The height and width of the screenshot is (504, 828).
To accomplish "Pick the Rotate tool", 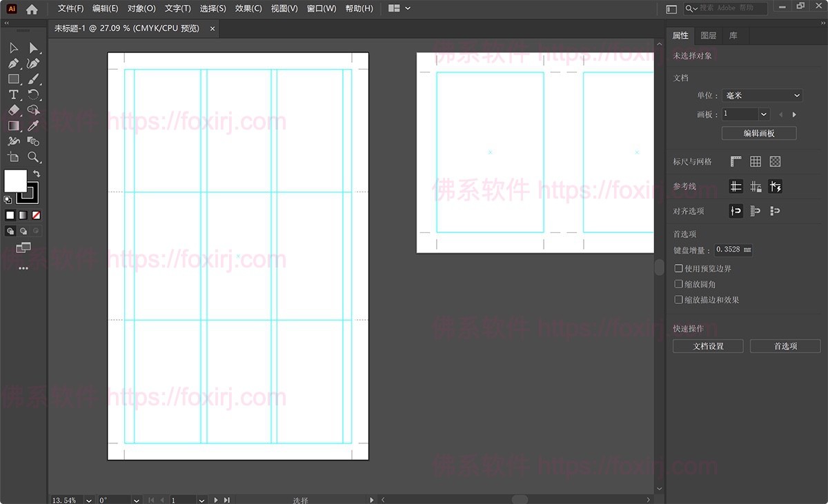I will coord(32,94).
